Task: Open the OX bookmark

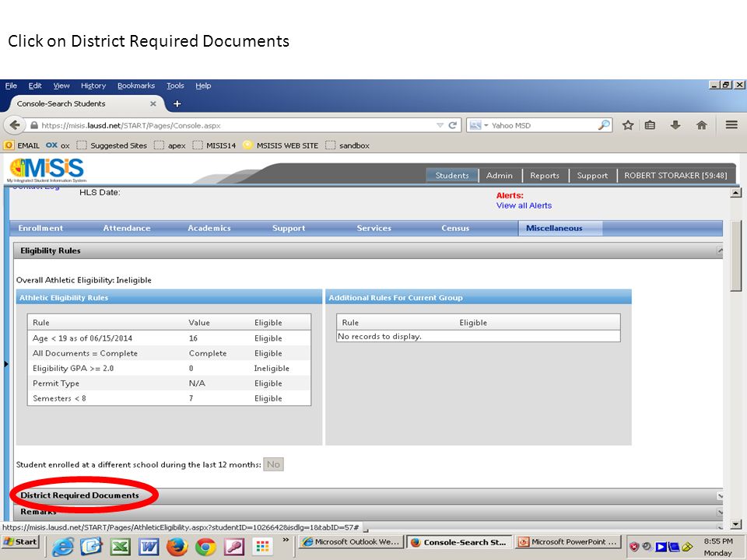Action: [58, 145]
